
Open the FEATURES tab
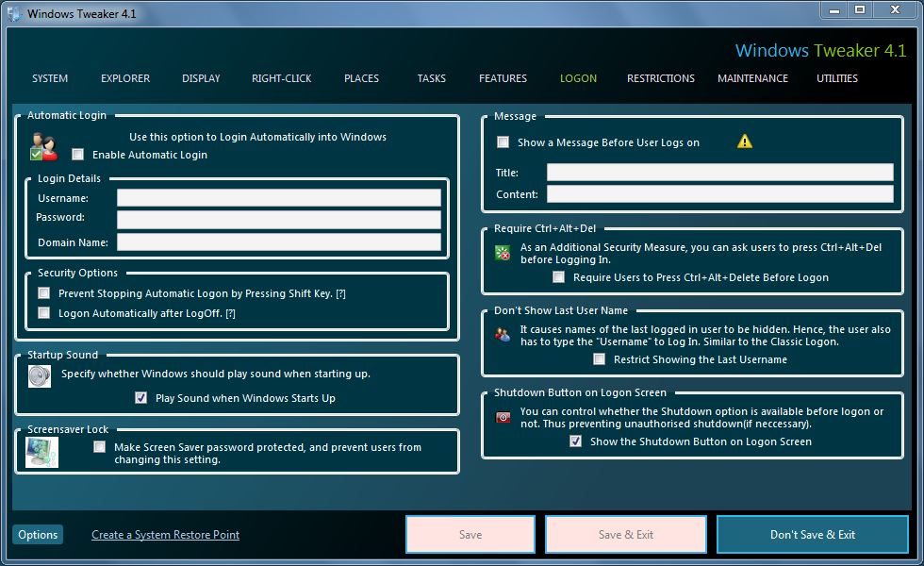(503, 78)
